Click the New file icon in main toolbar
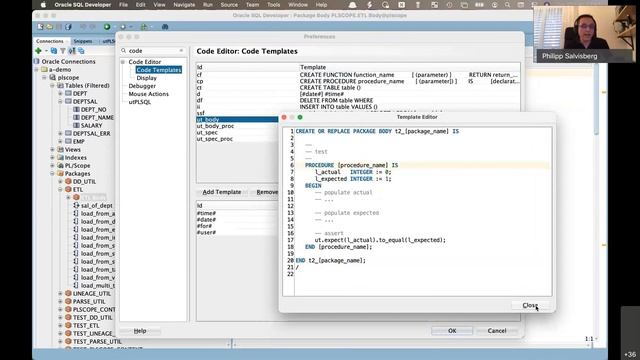The width and height of the screenshot is (640, 360). pos(40,27)
